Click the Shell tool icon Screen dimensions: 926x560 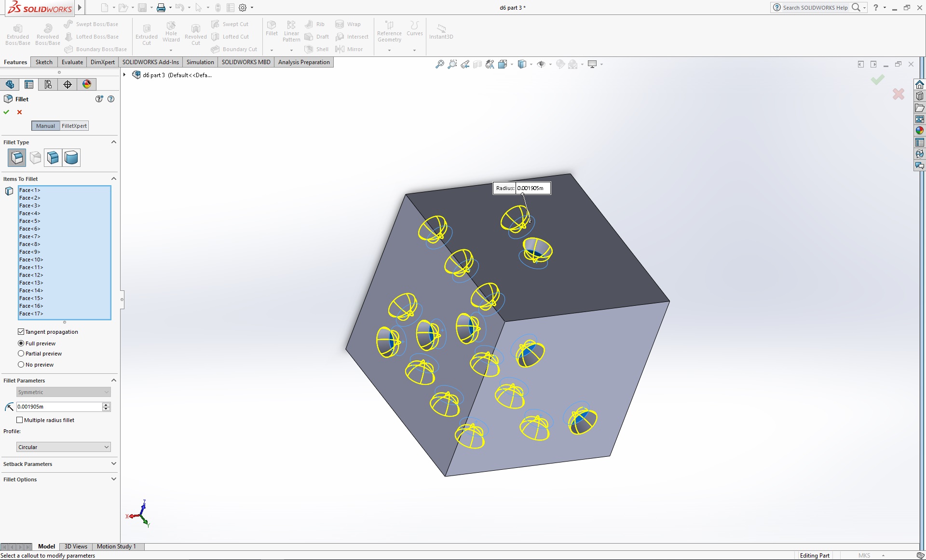(309, 49)
